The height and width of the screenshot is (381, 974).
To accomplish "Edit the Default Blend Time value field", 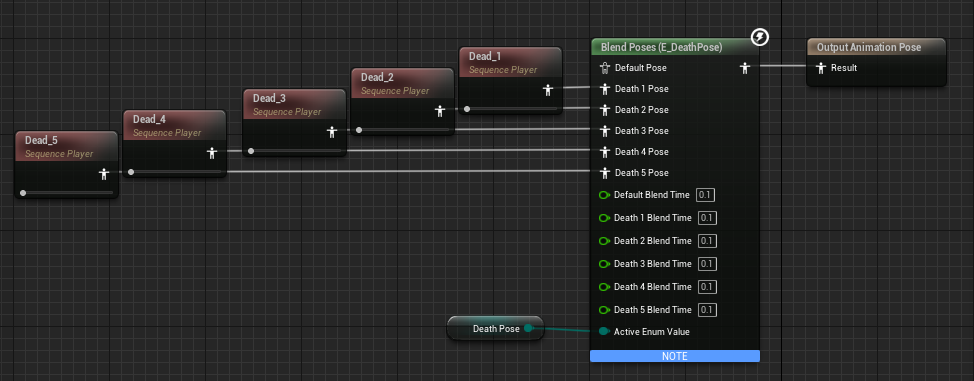I will 705,195.
